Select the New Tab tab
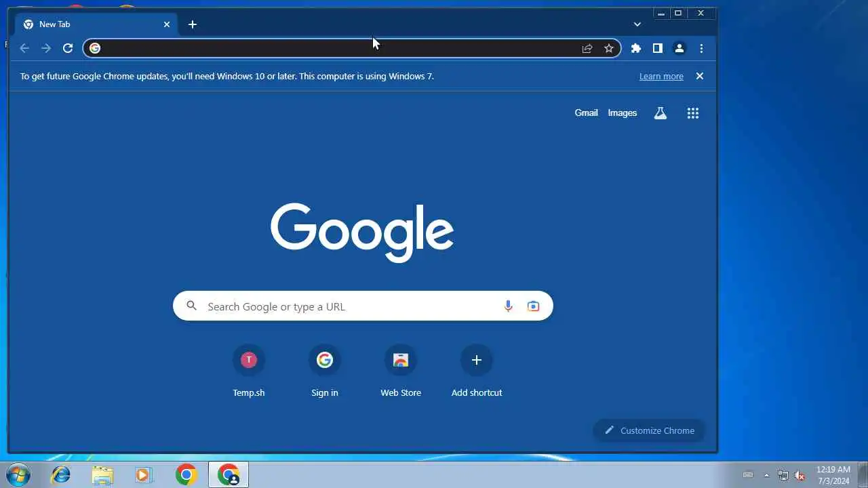Viewport: 868px width, 488px height. [x=97, y=24]
